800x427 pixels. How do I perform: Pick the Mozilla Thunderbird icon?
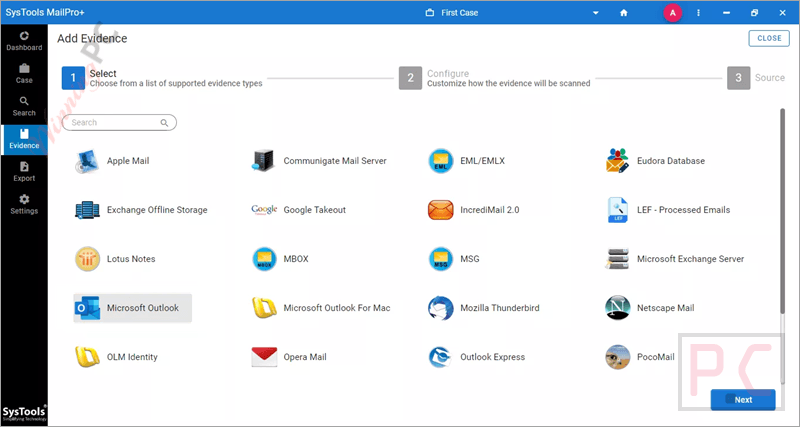pos(440,308)
